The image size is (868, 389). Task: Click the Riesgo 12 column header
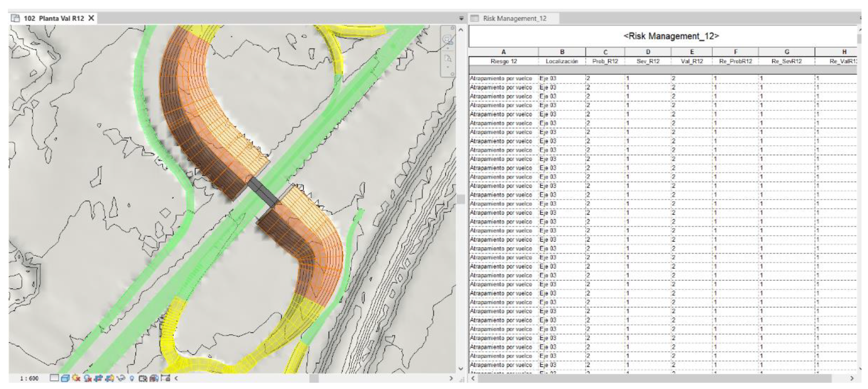(503, 61)
